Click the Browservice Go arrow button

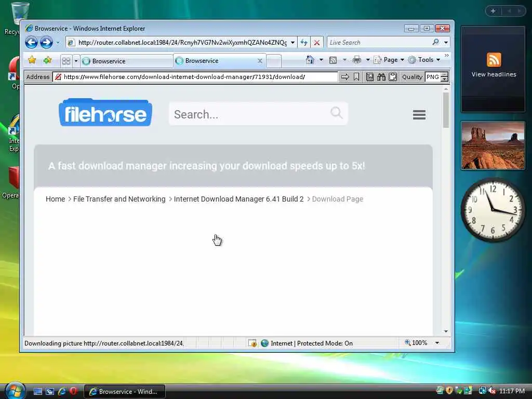tap(345, 77)
